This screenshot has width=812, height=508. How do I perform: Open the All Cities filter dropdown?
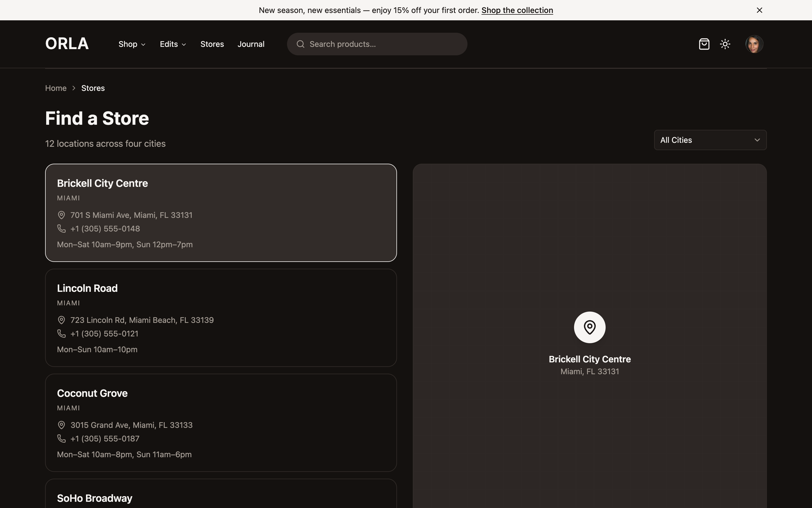tap(710, 140)
